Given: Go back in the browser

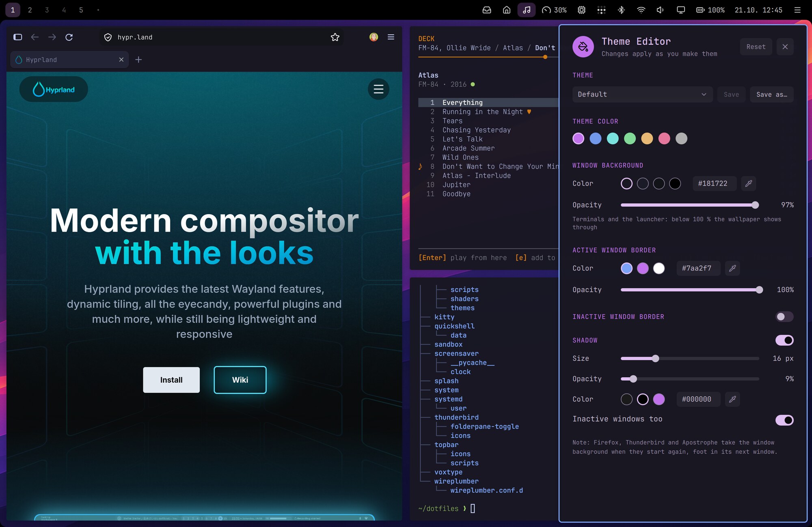Looking at the screenshot, I should (x=35, y=37).
